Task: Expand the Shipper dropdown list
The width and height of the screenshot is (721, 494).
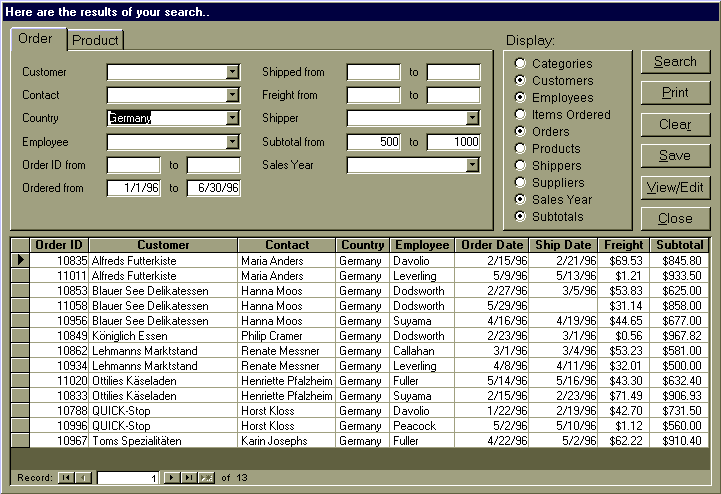Action: [x=473, y=118]
